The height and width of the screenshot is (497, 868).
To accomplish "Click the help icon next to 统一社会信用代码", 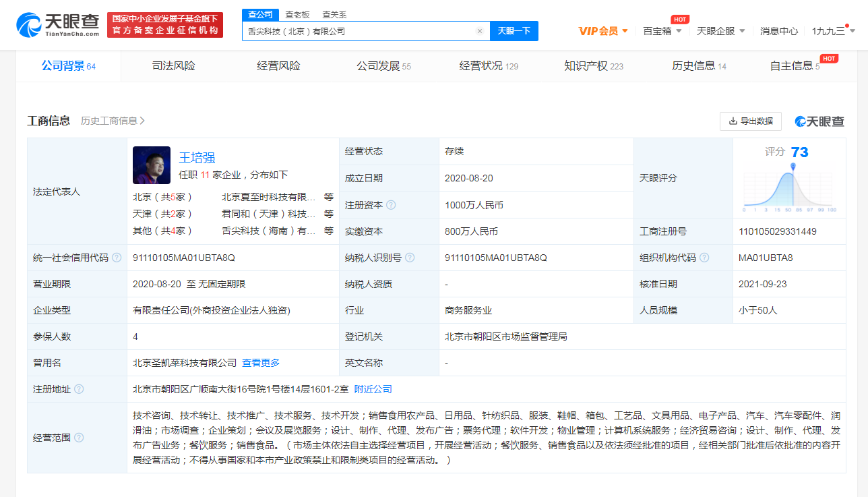I will (x=117, y=258).
